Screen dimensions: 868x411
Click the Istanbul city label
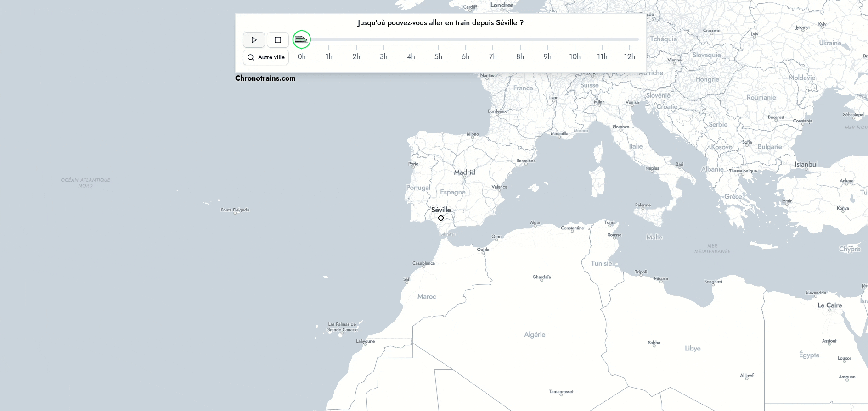click(806, 164)
